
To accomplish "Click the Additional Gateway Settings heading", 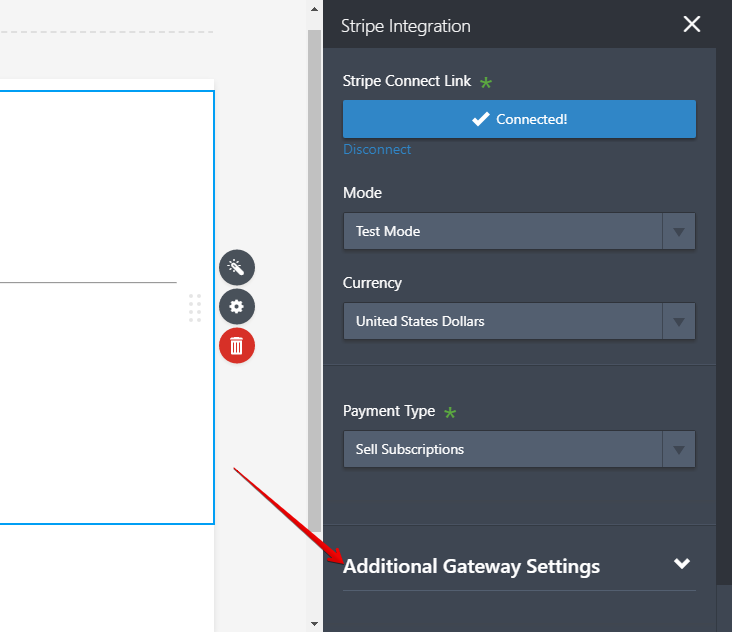I will click(471, 566).
